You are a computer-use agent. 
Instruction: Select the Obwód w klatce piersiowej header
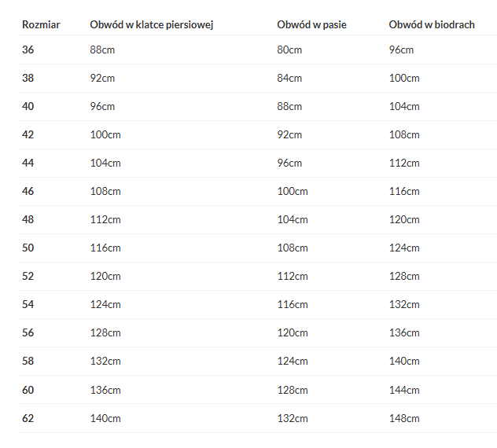(x=152, y=24)
